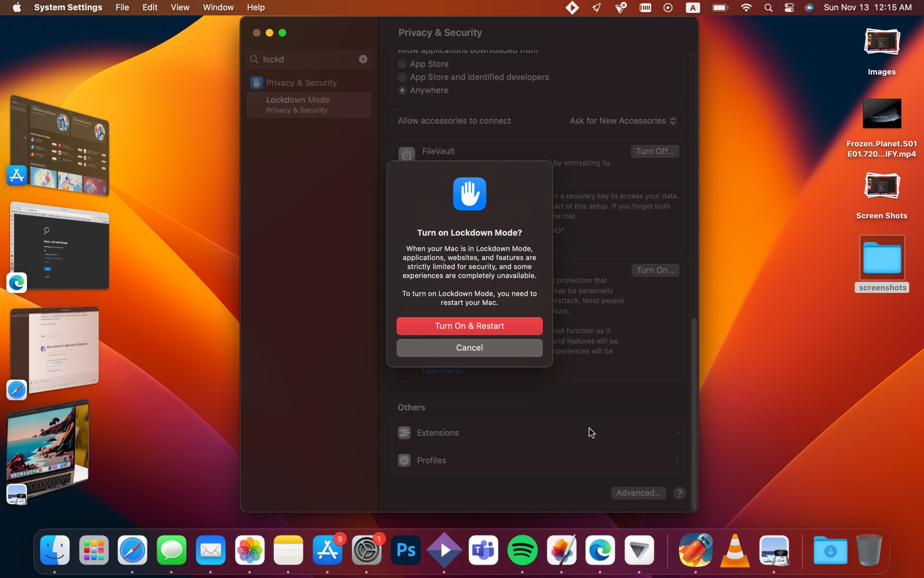
Task: Click the help question mark button
Action: coord(679,493)
